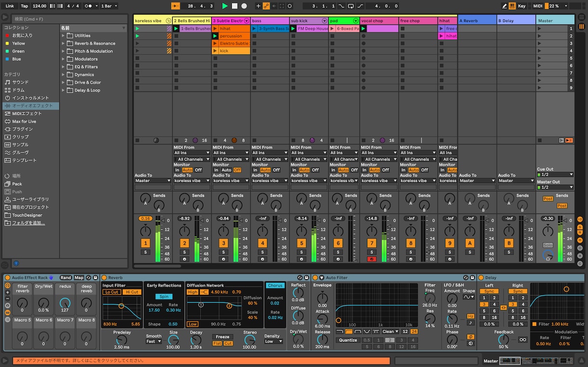The width and height of the screenshot is (588, 367).
Task: Toggle the Reverb Chorus switch
Action: point(275,285)
